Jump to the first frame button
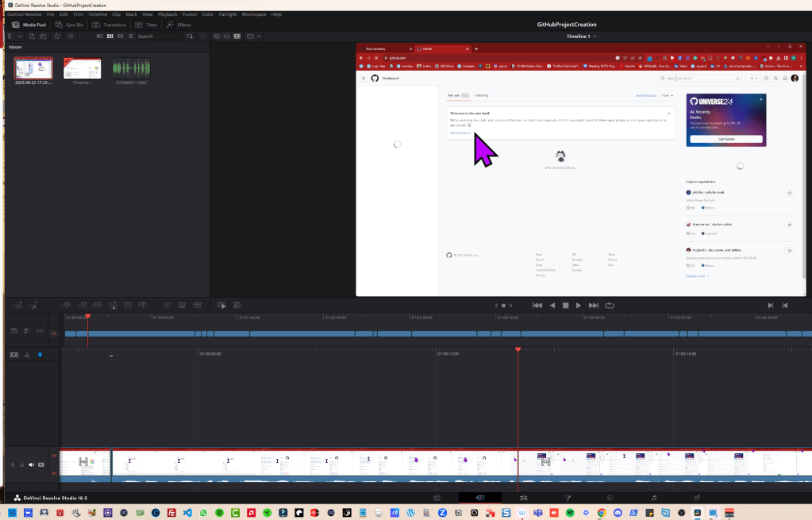Viewport: 812px width, 520px height. 537,306
